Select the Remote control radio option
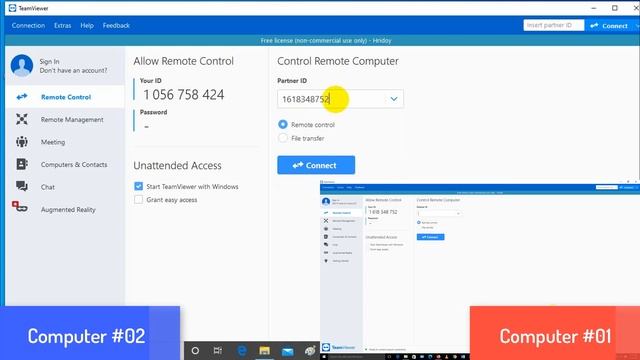The width and height of the screenshot is (640, 360). pyautogui.click(x=282, y=124)
